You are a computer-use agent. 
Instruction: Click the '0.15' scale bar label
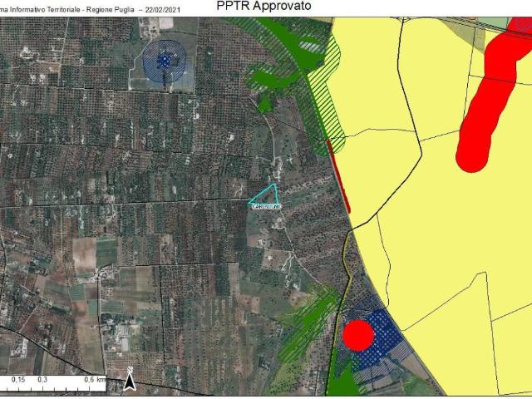(18, 380)
